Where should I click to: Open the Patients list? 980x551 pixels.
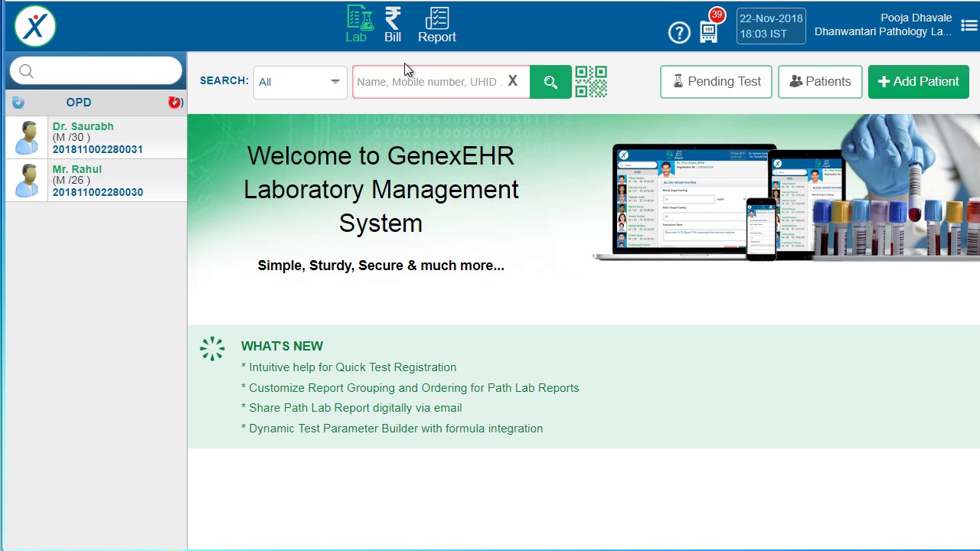pyautogui.click(x=820, y=81)
